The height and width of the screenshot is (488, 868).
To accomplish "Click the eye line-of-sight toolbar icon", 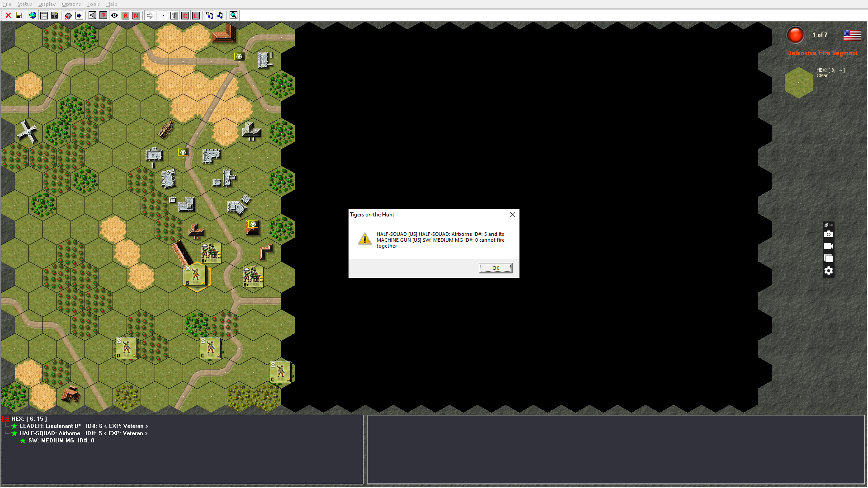I will pyautogui.click(x=114, y=15).
